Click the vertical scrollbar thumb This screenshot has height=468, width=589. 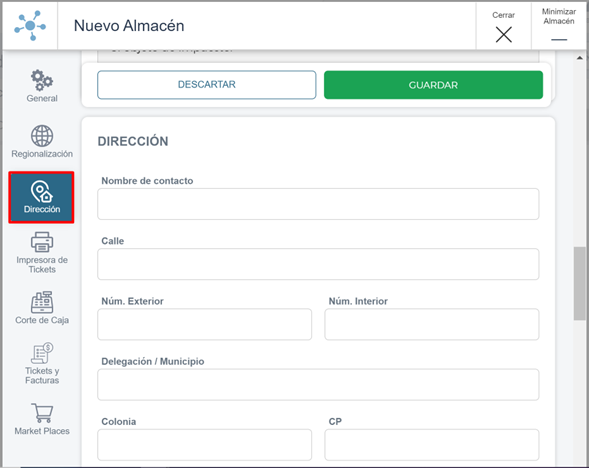tap(579, 284)
